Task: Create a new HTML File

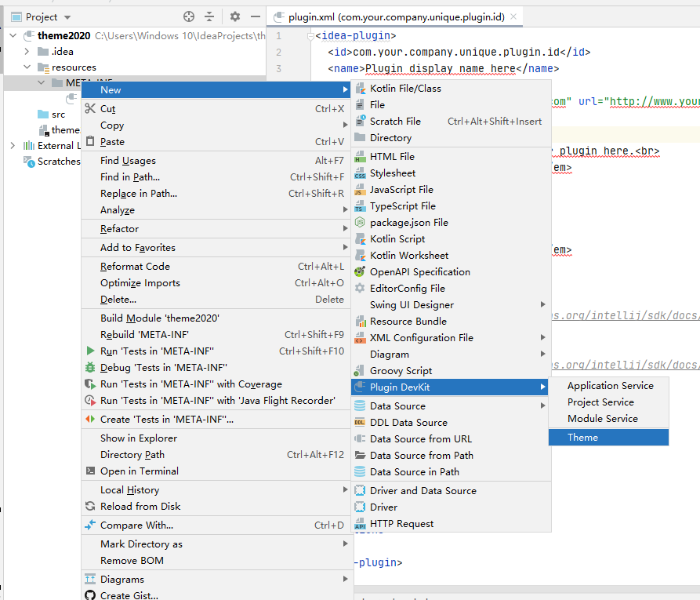Action: coord(451,156)
